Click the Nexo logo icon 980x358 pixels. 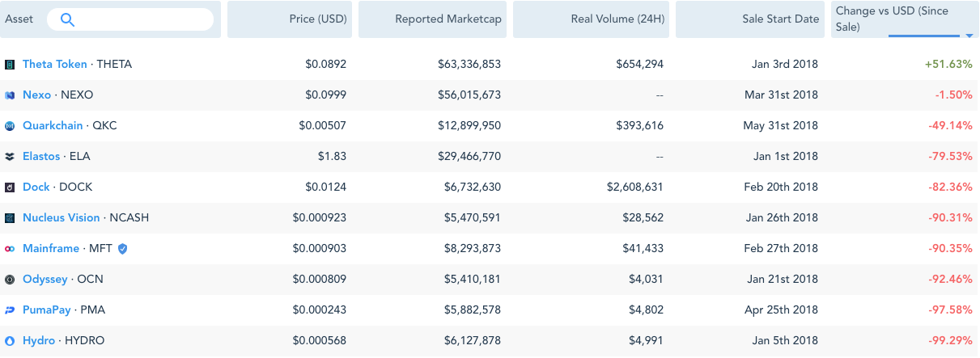(x=10, y=95)
